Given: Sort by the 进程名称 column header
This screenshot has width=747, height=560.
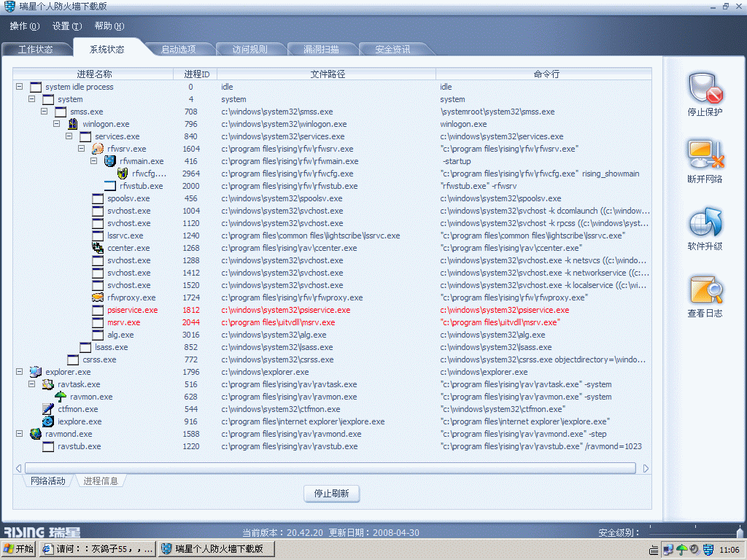Looking at the screenshot, I should click(94, 74).
